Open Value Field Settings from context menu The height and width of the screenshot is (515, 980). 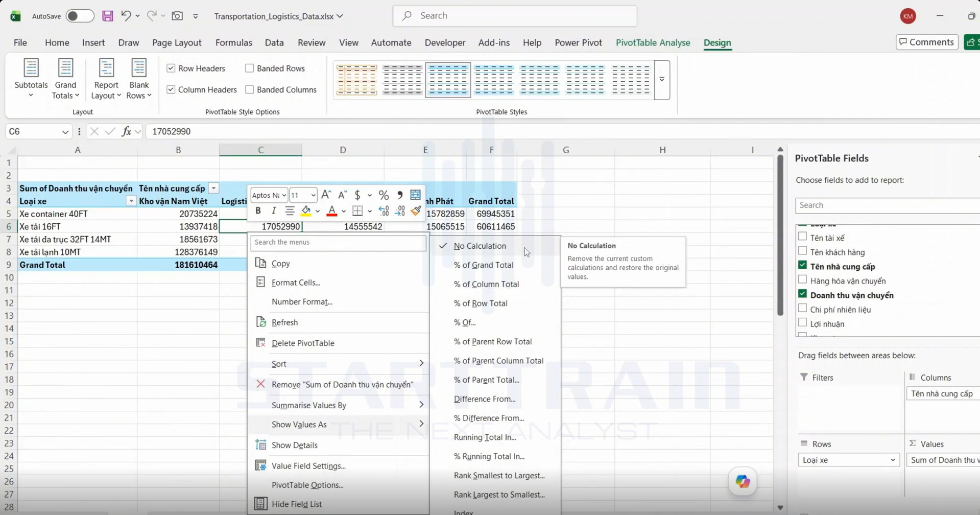tap(308, 466)
